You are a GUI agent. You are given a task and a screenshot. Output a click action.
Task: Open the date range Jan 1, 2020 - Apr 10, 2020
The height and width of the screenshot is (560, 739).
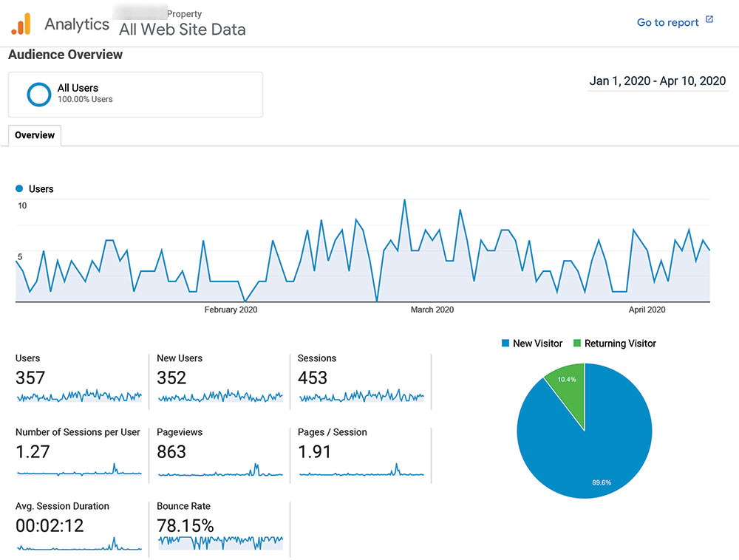click(x=657, y=81)
